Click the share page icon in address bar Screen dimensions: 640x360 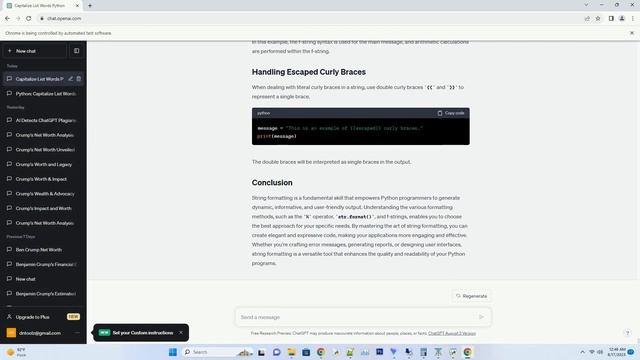tap(587, 18)
